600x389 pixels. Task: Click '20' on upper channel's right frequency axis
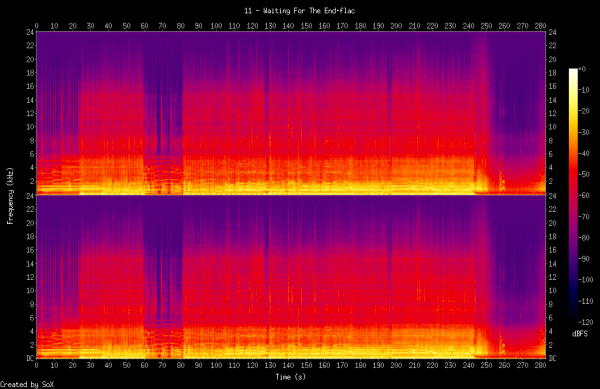pyautogui.click(x=553, y=59)
